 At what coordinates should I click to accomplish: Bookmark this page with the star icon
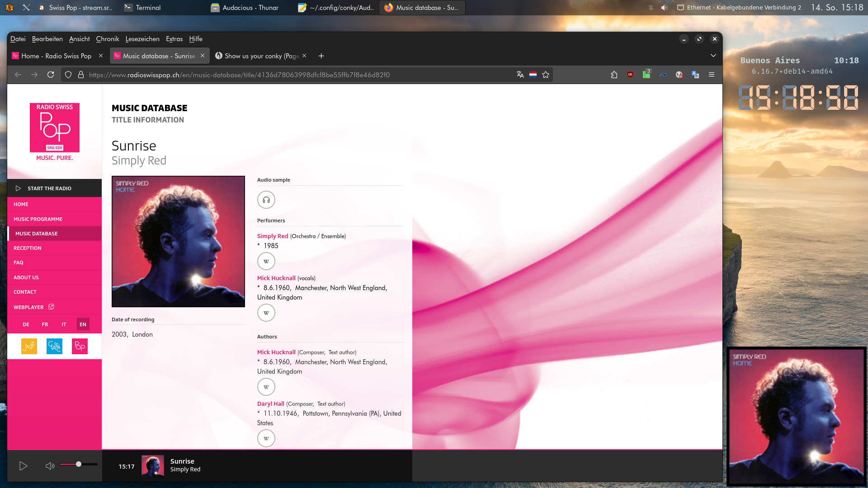pyautogui.click(x=546, y=75)
